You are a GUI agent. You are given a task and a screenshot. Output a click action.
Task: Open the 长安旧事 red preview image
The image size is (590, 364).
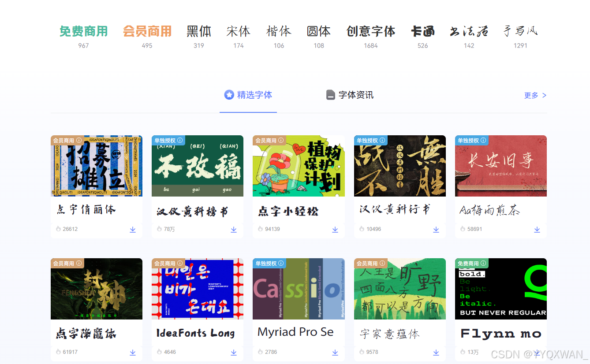tap(501, 166)
